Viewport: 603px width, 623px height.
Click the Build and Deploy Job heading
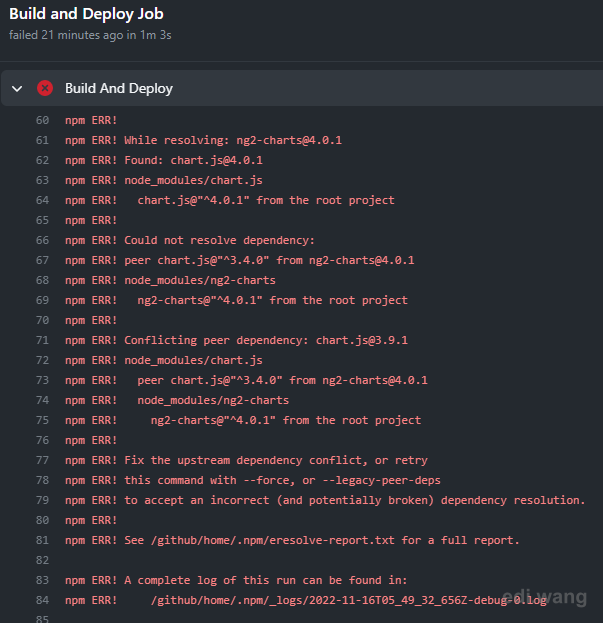[86, 14]
